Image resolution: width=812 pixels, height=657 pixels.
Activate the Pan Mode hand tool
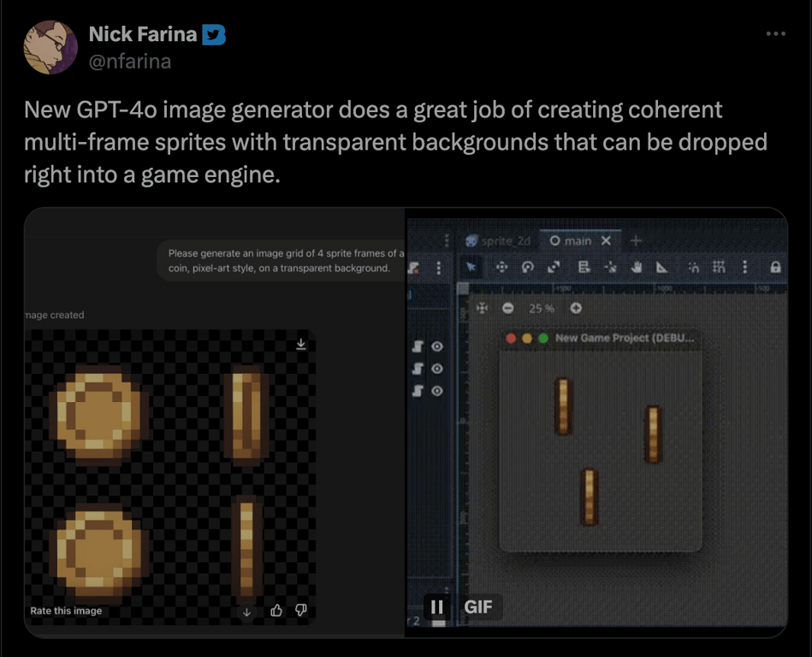[637, 267]
